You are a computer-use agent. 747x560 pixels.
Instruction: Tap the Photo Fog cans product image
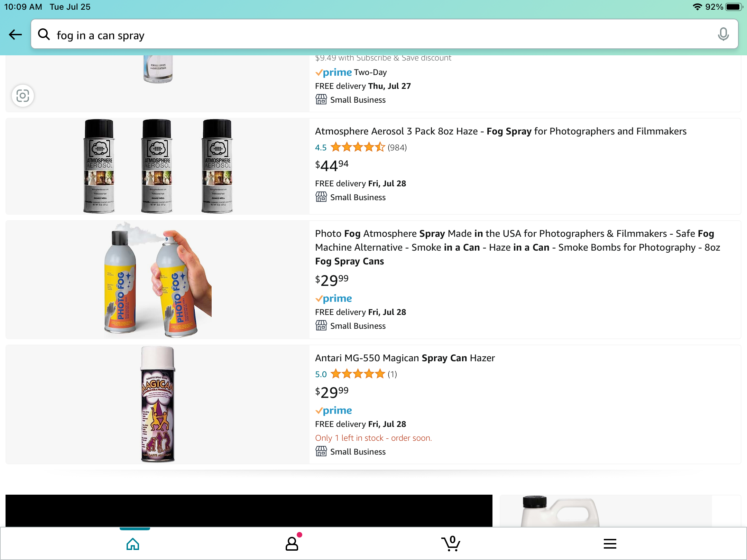158,280
